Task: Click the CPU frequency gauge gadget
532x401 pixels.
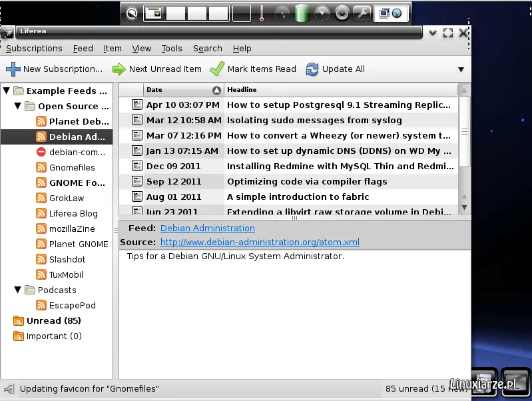Action: click(282, 13)
